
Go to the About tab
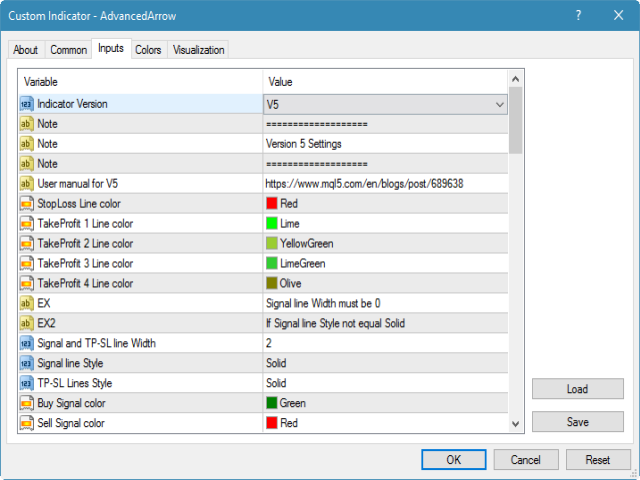(26, 50)
